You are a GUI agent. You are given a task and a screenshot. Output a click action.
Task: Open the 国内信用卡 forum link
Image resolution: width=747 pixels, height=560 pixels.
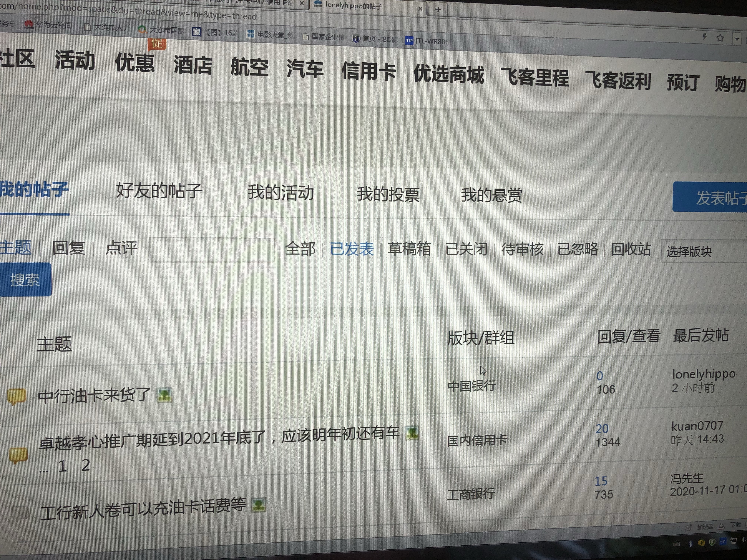[x=477, y=440]
